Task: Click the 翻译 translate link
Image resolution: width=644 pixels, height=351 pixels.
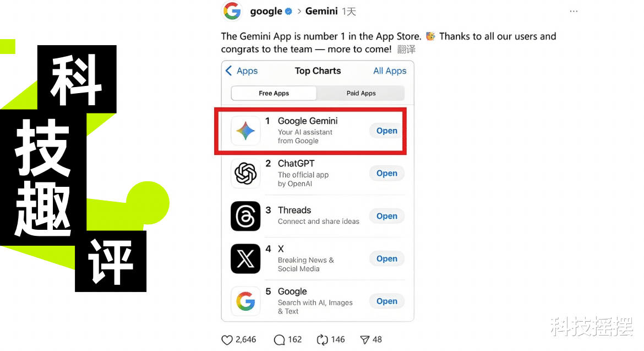Action: pyautogui.click(x=407, y=50)
